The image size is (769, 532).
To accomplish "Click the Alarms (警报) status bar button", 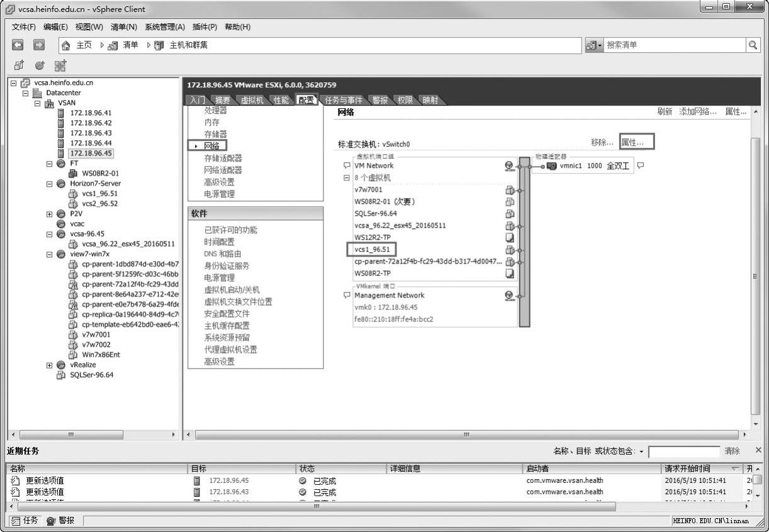I will pos(61,521).
